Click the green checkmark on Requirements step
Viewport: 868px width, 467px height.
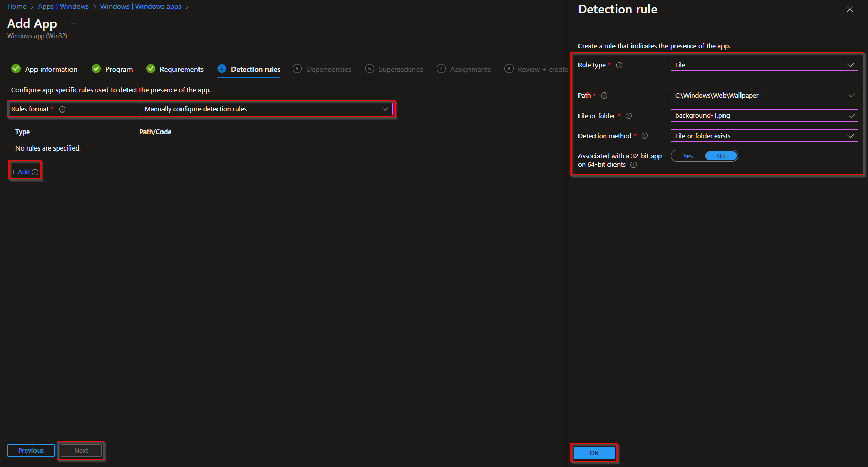(x=150, y=68)
